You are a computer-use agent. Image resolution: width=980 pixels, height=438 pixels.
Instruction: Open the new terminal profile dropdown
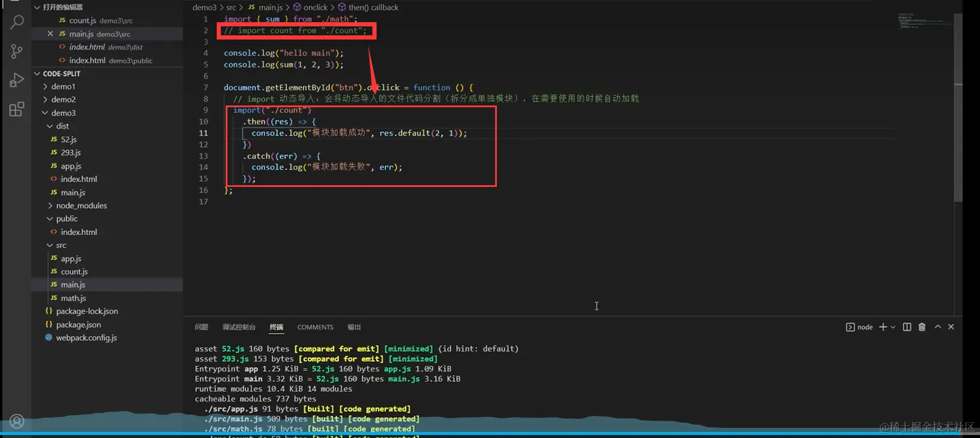893,327
